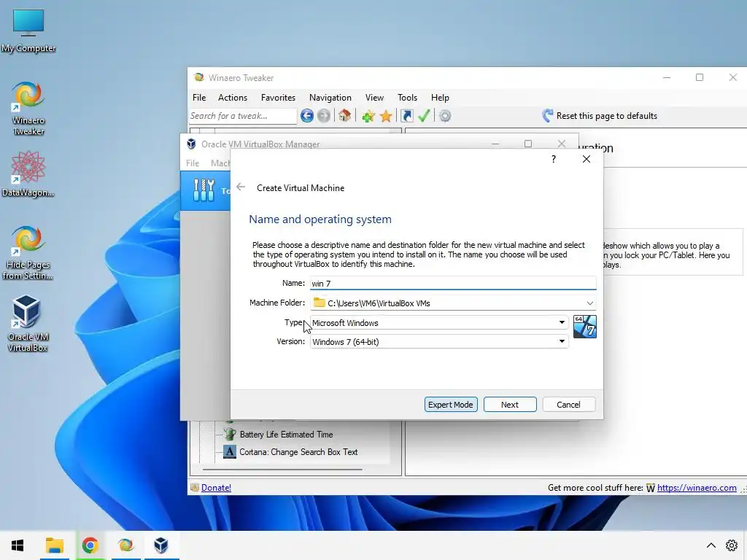The image size is (747, 560).
Task: Switch to Winaero Tweaker taskbar icon
Action: (x=125, y=545)
